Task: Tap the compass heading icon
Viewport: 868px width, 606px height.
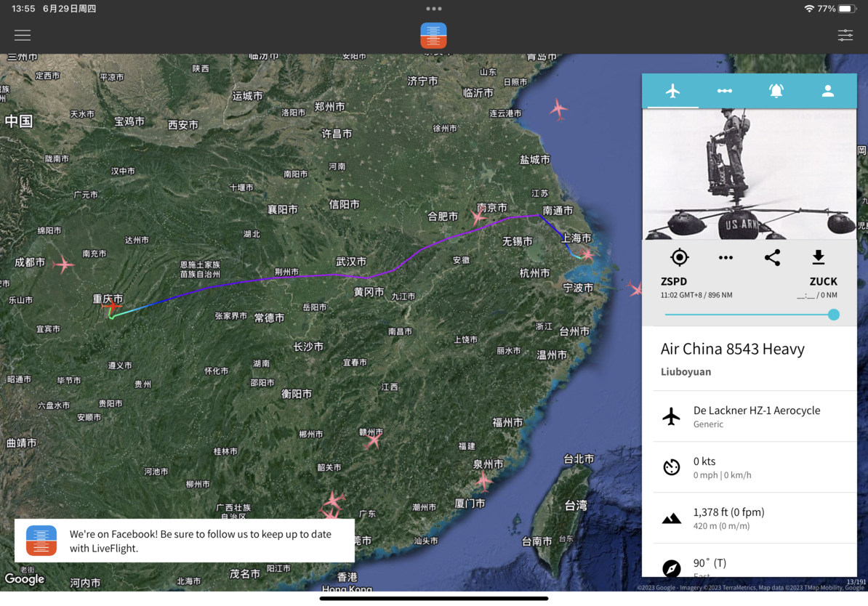Action: 672,568
